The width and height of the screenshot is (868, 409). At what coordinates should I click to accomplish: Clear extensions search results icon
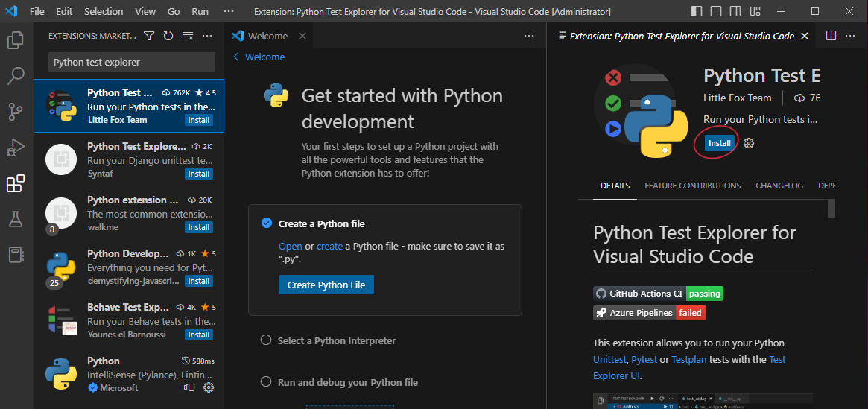tap(188, 36)
